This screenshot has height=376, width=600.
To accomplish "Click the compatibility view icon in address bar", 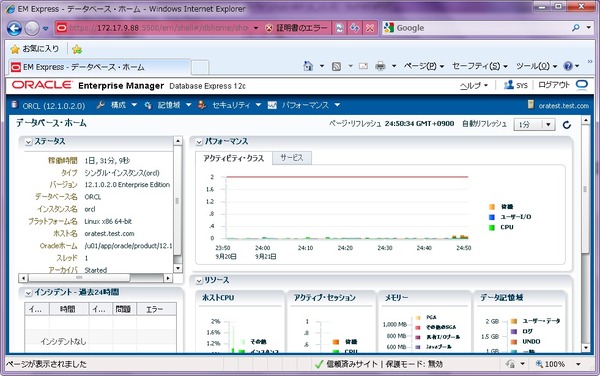I will (339, 28).
